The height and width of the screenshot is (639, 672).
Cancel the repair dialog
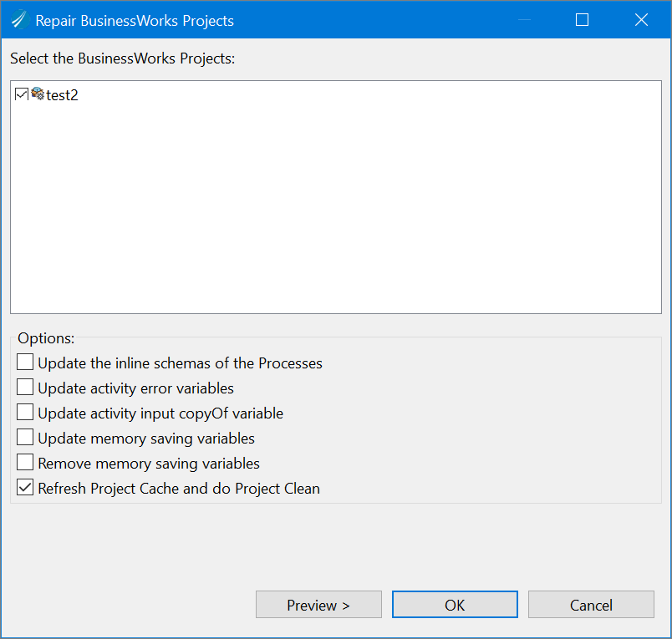click(x=591, y=604)
